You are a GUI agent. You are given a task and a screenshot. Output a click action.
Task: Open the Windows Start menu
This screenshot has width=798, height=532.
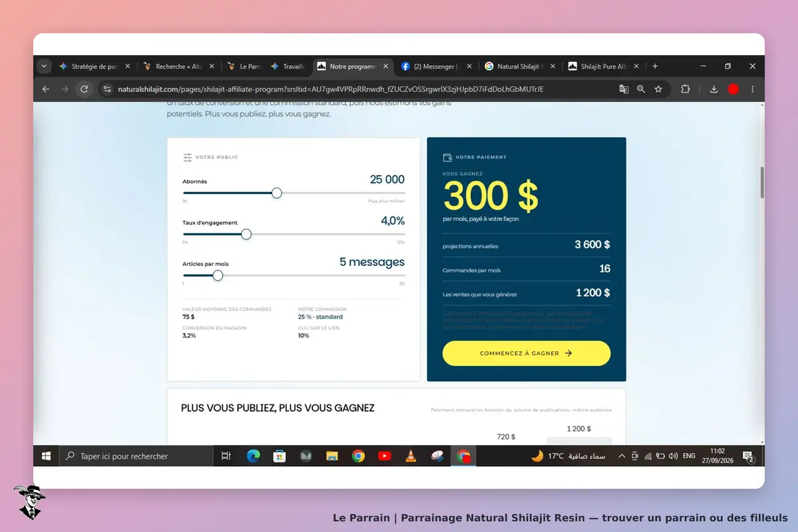pos(47,456)
